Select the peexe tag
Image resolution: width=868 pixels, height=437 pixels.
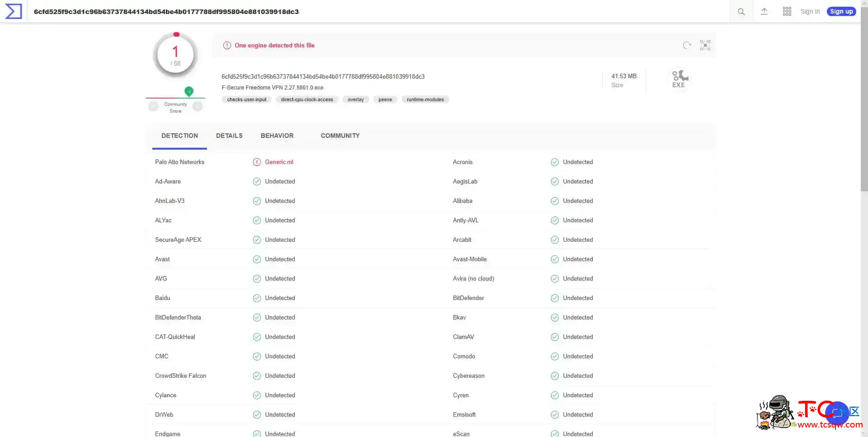[x=385, y=99]
